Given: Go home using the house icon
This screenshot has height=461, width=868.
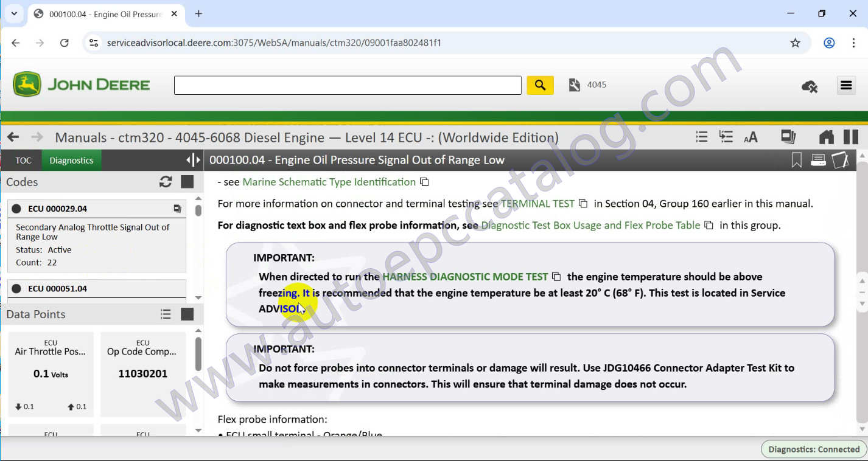Looking at the screenshot, I should (x=826, y=137).
